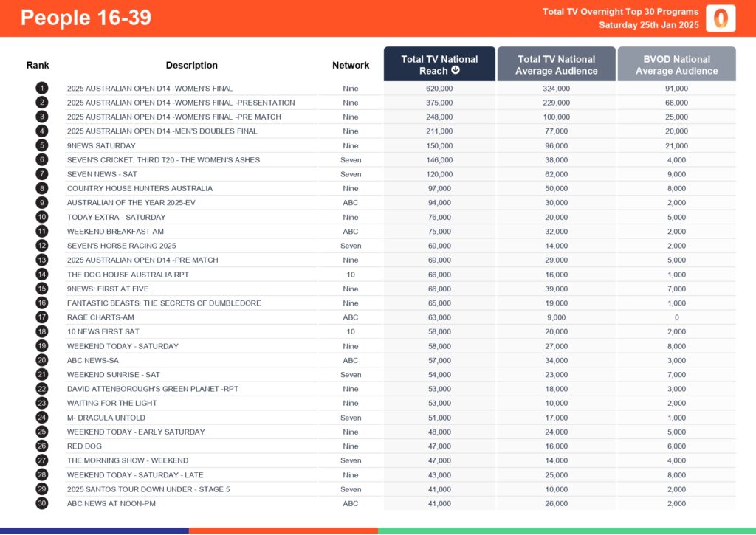The height and width of the screenshot is (535, 756).
Task: Click rank badge 10 next to Today Extra
Action: coord(42,217)
